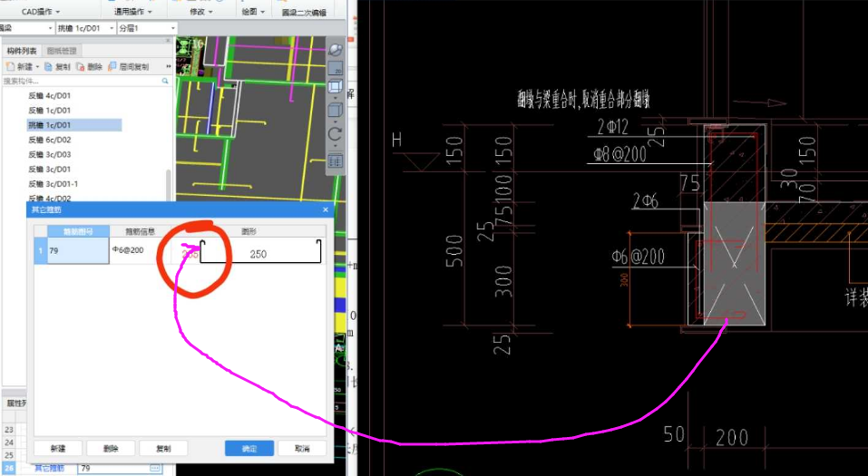Click the 图形 column header

[x=249, y=231]
